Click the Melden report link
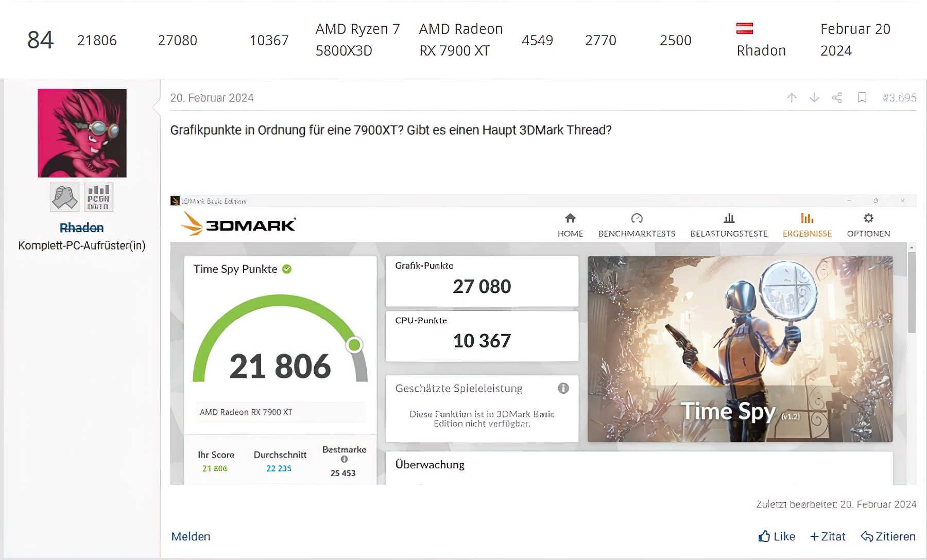Image resolution: width=927 pixels, height=560 pixels. [x=191, y=536]
